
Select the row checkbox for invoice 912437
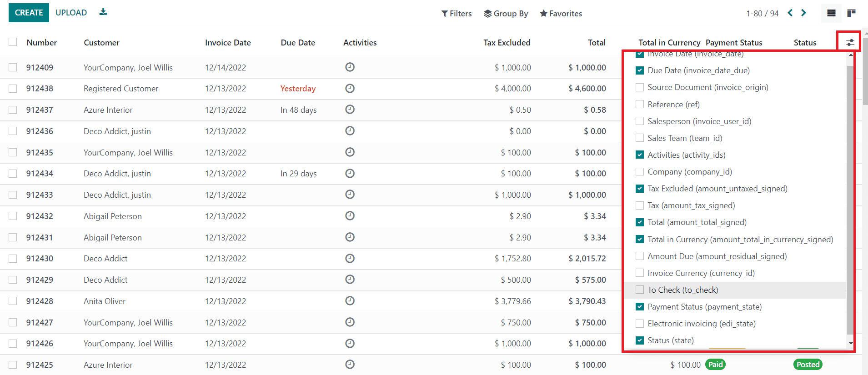(13, 110)
